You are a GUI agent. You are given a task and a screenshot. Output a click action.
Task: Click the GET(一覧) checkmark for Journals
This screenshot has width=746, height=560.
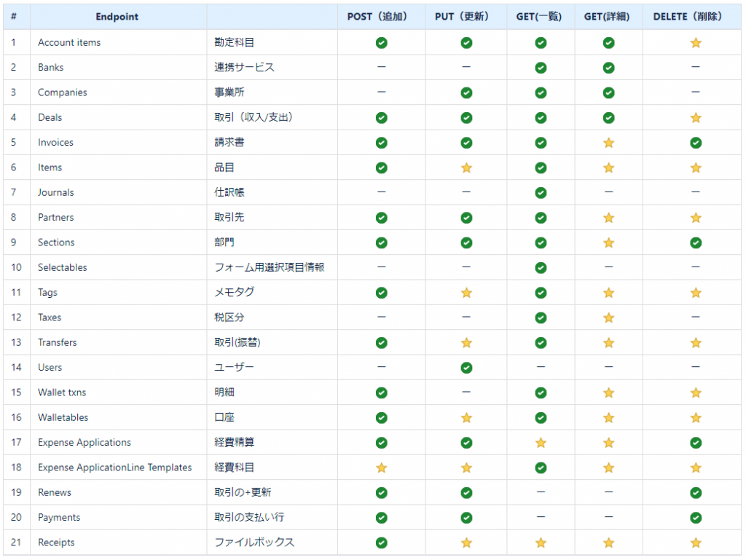pos(541,192)
